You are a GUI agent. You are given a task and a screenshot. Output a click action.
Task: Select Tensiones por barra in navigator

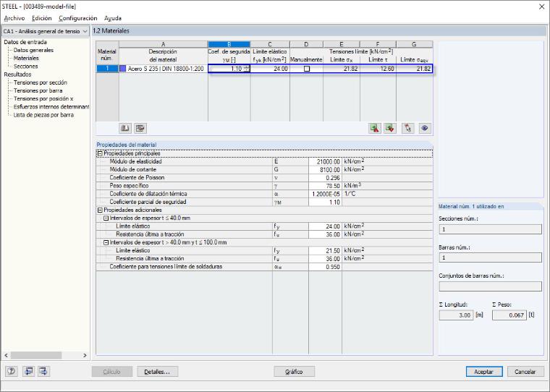[38, 90]
